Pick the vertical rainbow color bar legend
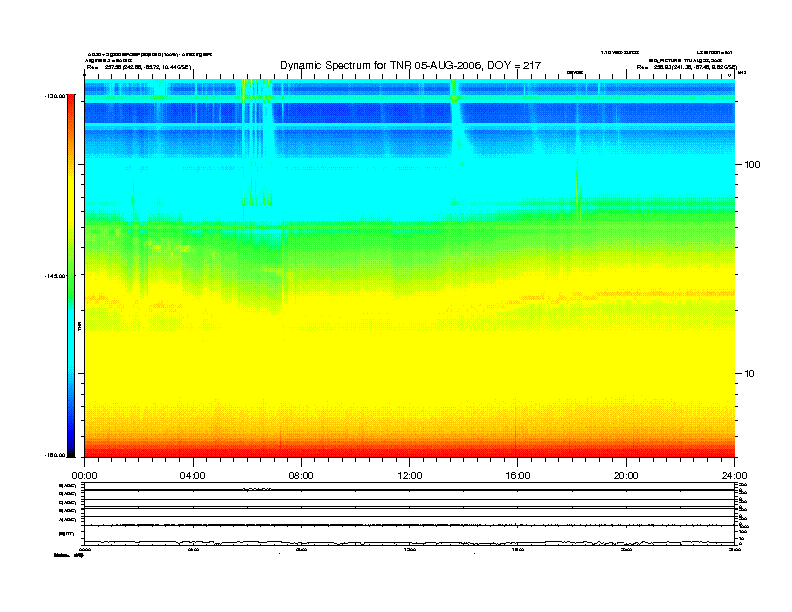 (71, 276)
